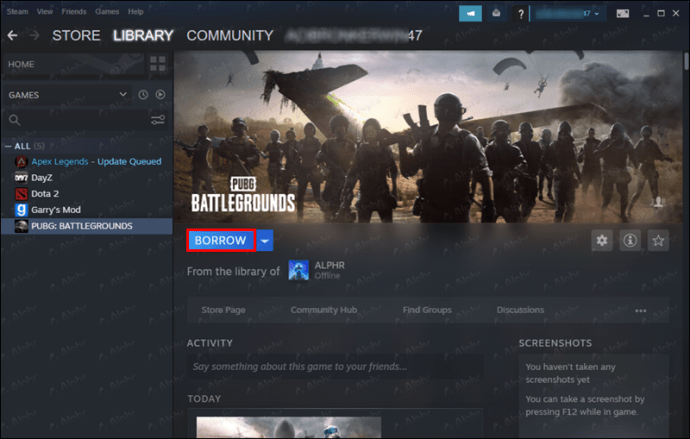Open the Help menu
This screenshot has height=439, width=690.
point(136,12)
